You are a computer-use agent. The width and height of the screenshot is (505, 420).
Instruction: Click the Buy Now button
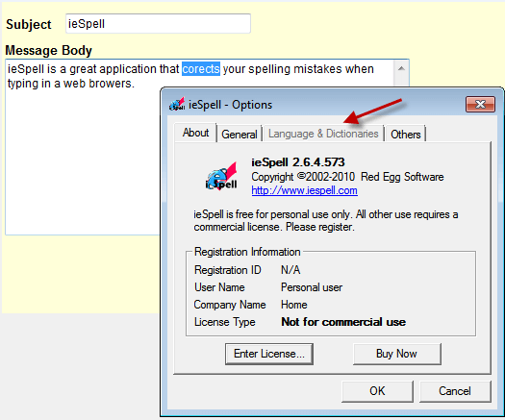(x=396, y=354)
